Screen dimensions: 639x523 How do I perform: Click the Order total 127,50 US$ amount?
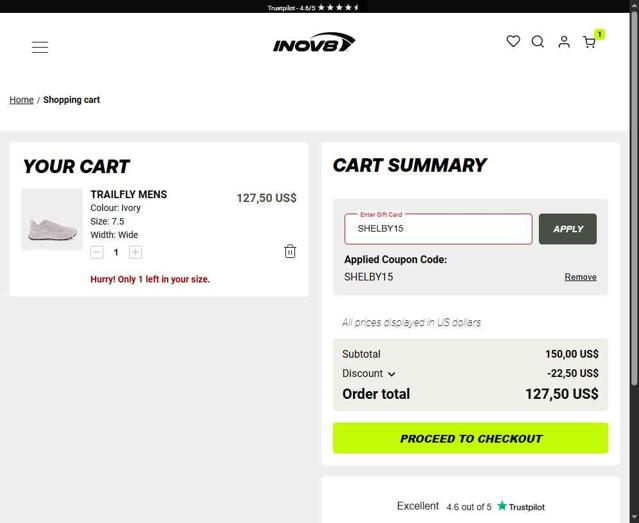pyautogui.click(x=562, y=394)
